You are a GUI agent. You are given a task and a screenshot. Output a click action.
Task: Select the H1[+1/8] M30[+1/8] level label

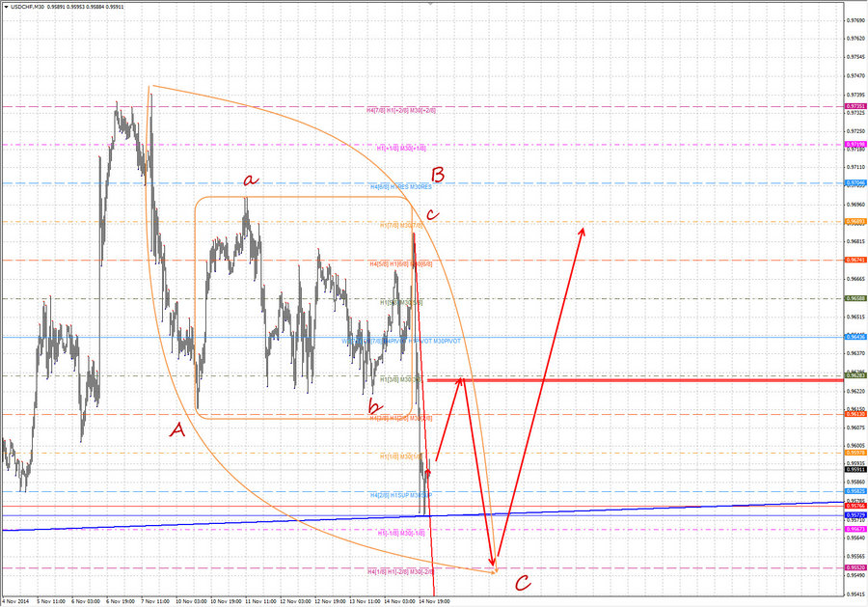(401, 148)
